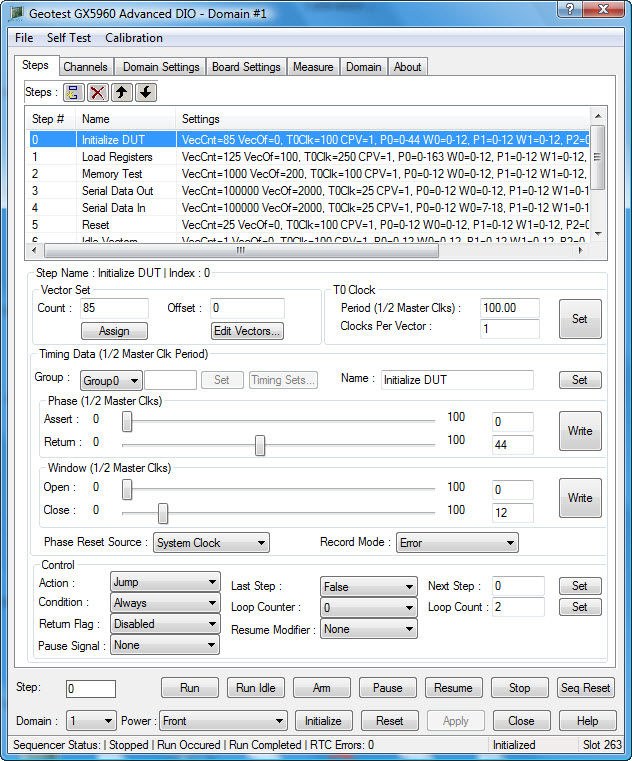Click the T0 Clock Set button
Image resolution: width=632 pixels, height=761 pixels.
click(580, 319)
